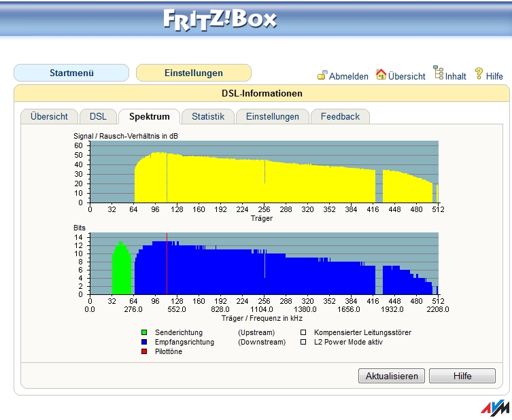Screen dimensions: 512x420
Task: Click the Abmelden link
Action: pos(348,76)
